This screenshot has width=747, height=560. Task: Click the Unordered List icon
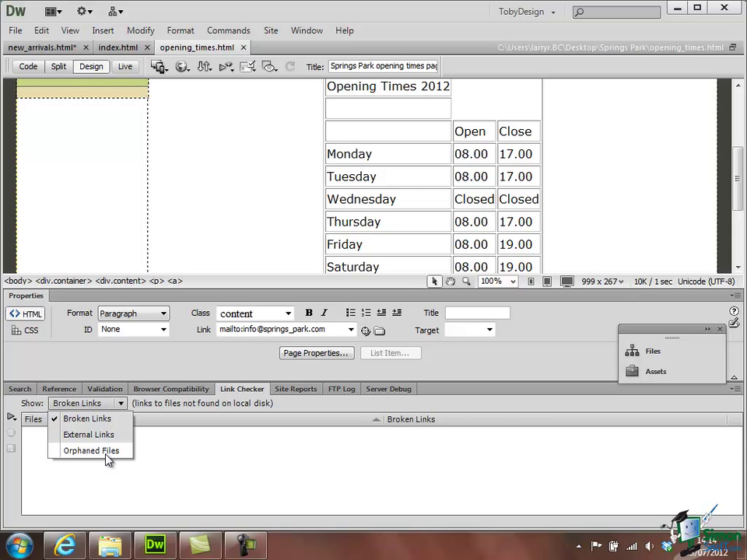point(351,313)
